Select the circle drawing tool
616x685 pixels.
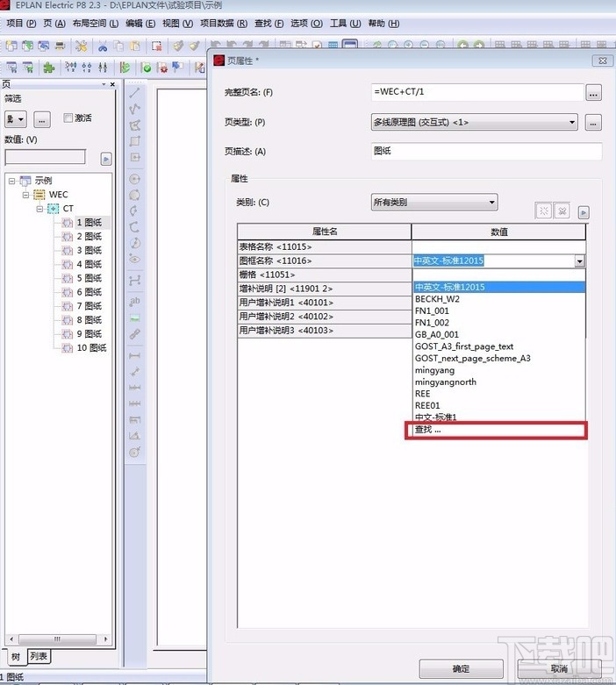pyautogui.click(x=134, y=179)
